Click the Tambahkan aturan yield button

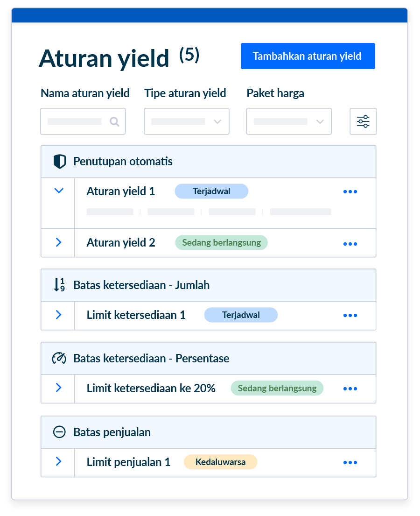[x=308, y=56]
